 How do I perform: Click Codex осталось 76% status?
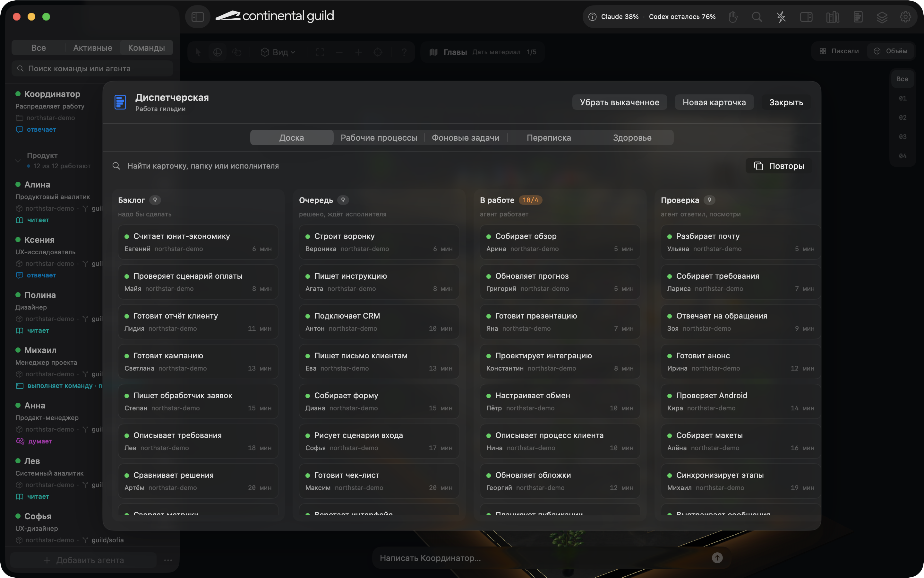coord(682,17)
